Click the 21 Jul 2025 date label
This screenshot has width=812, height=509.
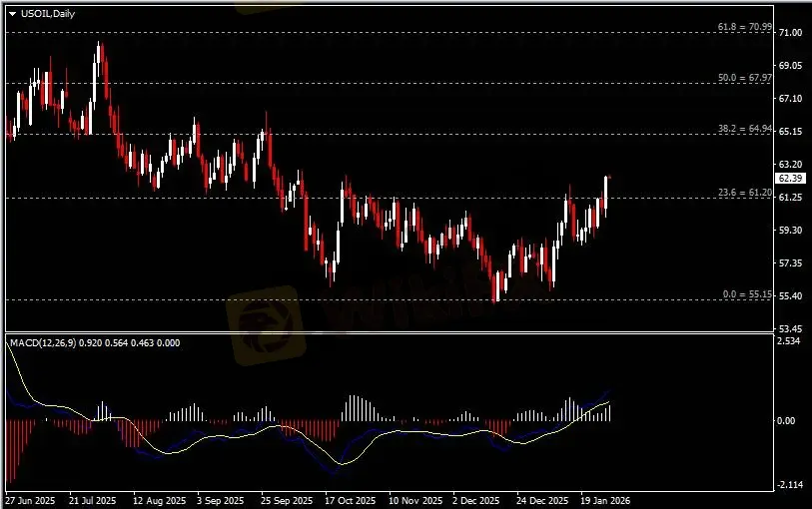[93, 501]
